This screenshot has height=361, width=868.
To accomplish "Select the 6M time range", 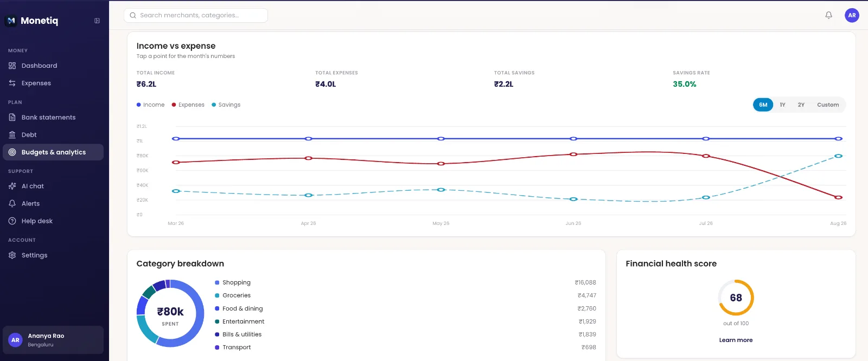I will [x=763, y=105].
